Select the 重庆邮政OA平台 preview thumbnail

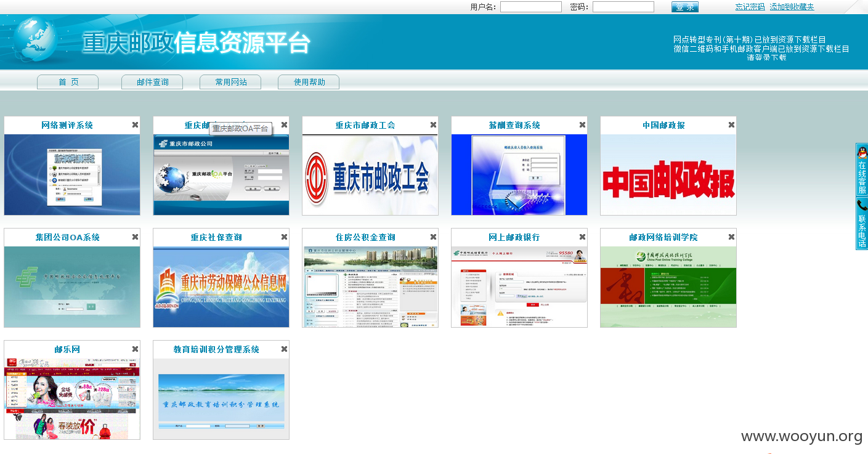click(221, 175)
